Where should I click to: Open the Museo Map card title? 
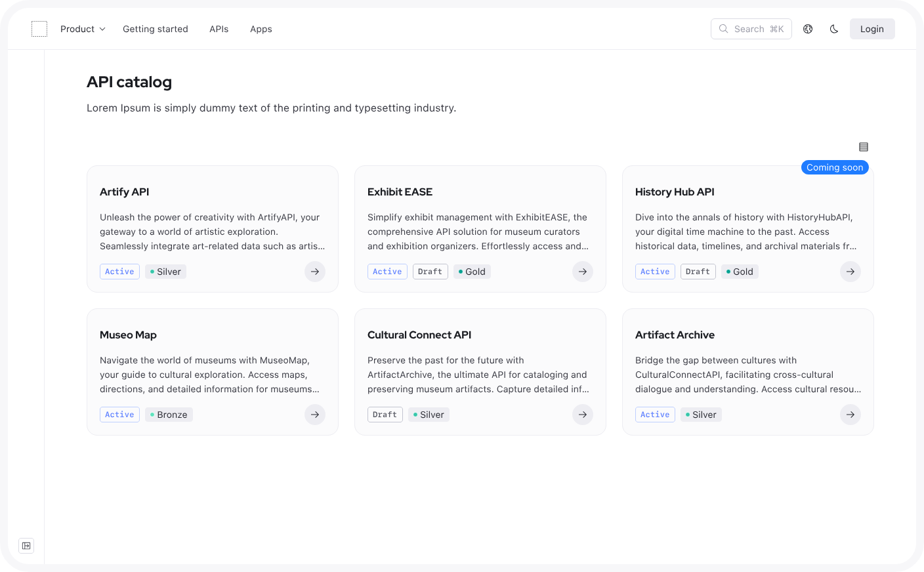coord(128,335)
